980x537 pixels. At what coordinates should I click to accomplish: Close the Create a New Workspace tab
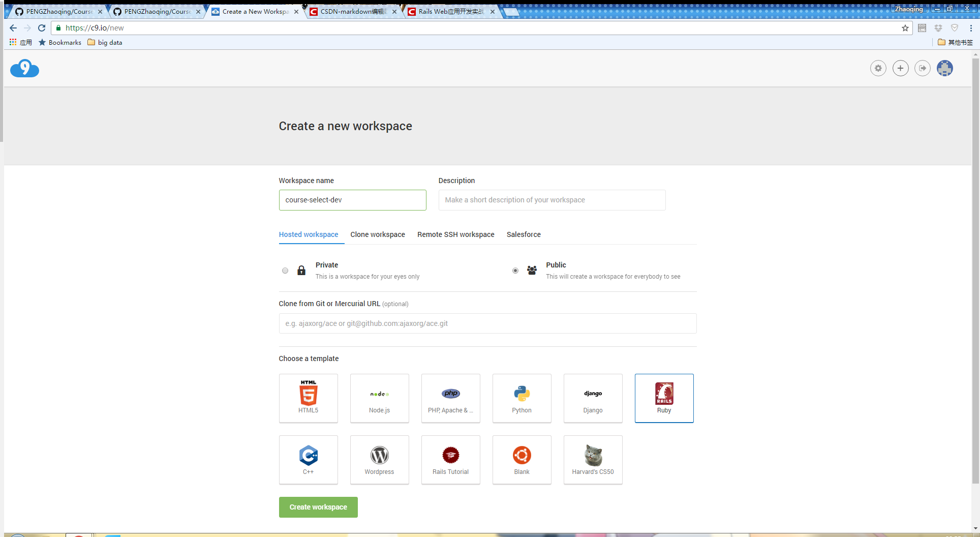coord(296,11)
